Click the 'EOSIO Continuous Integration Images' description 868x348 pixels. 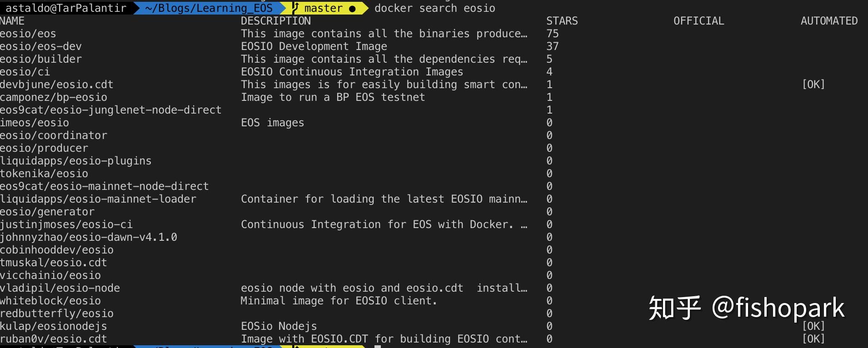click(x=352, y=72)
